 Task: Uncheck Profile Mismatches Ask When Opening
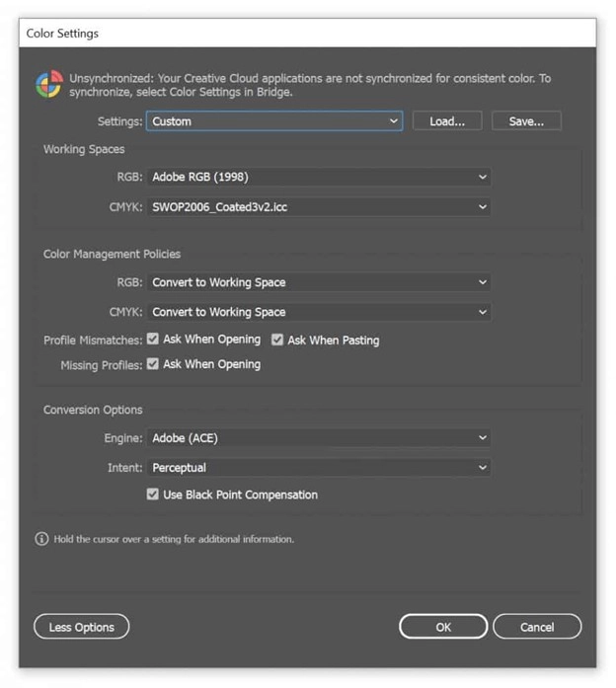[x=153, y=339]
